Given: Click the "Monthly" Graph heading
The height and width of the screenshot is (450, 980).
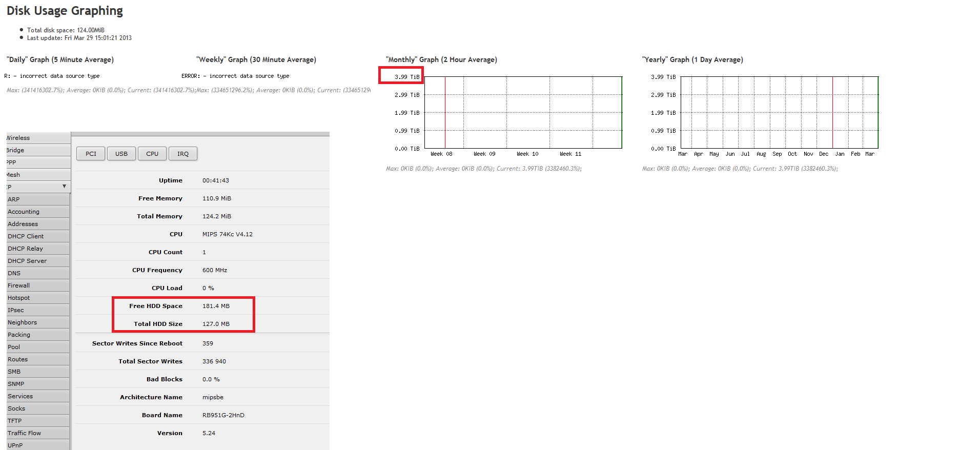Looking at the screenshot, I should 441,60.
